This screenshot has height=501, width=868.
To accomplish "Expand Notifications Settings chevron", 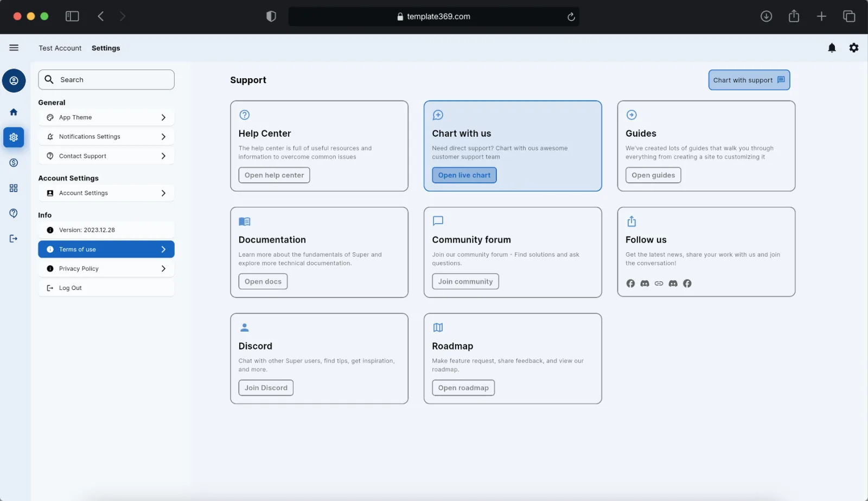I will pos(163,137).
